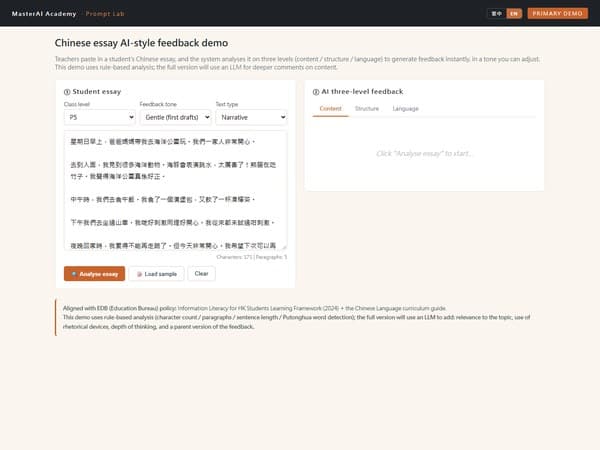Click the Analyse essay magnifier icon
Viewport: 600px width, 450px height.
click(74, 274)
